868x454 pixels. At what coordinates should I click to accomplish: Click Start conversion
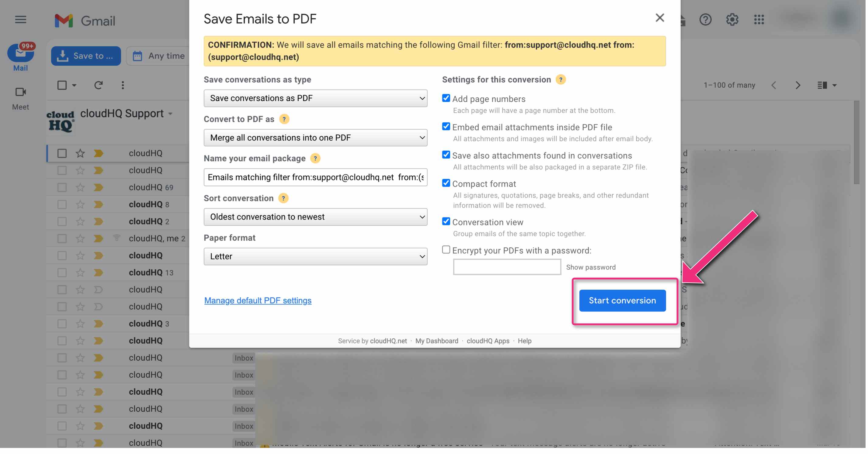(x=622, y=301)
